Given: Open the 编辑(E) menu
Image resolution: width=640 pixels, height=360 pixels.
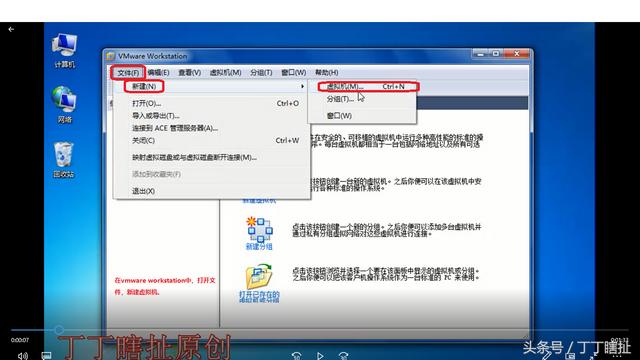Looking at the screenshot, I should click(158, 73).
